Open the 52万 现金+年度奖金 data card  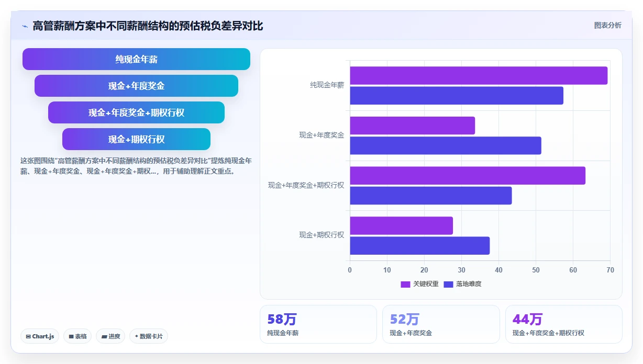[441, 324]
